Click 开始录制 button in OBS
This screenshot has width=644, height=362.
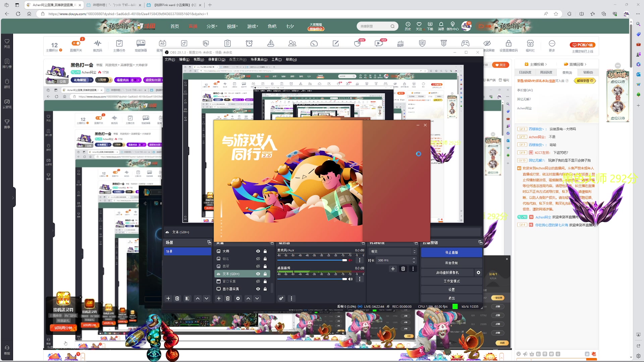click(x=451, y=263)
